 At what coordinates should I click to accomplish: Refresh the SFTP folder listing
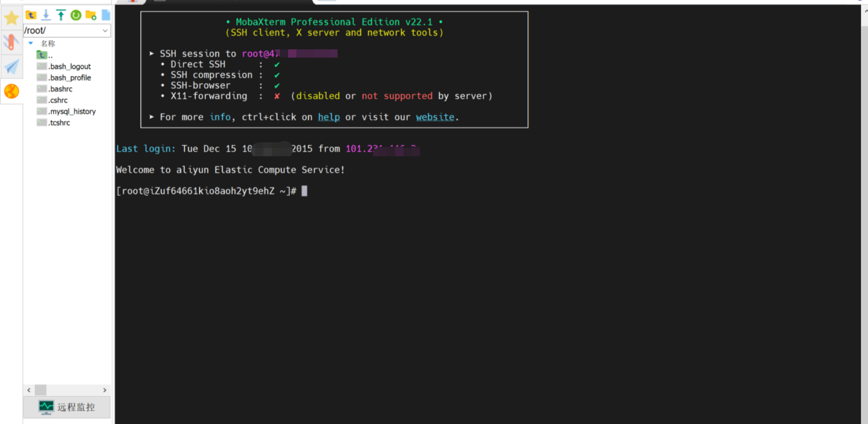coord(76,15)
